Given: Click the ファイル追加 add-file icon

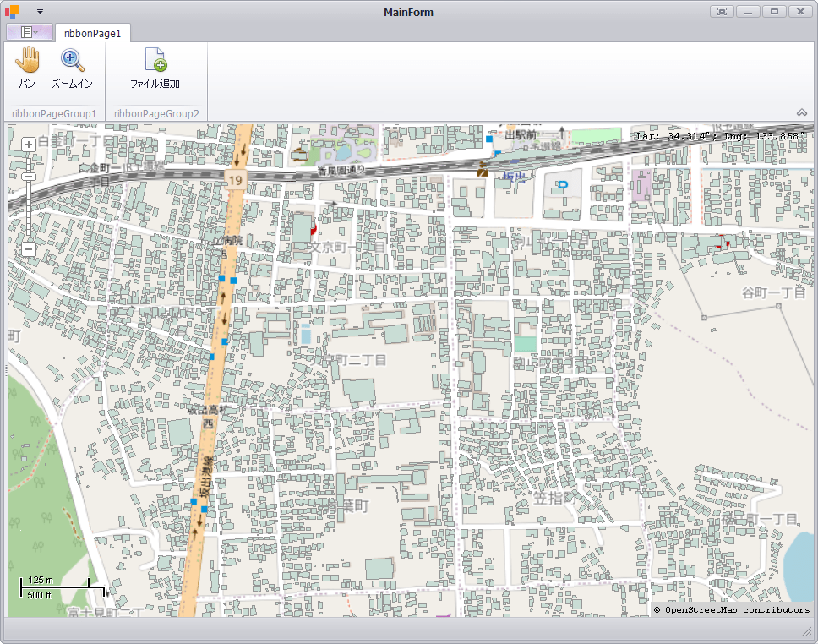Looking at the screenshot, I should (x=153, y=59).
